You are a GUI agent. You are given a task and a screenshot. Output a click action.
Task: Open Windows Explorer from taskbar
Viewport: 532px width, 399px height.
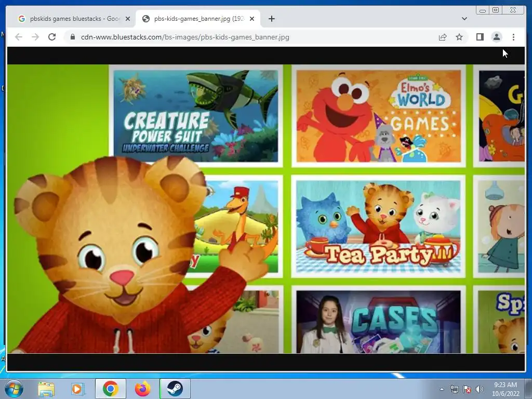pyautogui.click(x=46, y=389)
